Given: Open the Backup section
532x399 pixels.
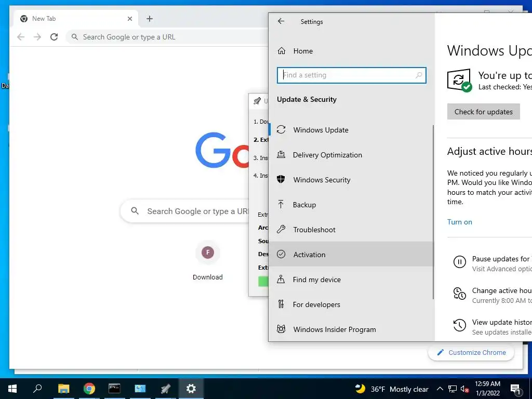Looking at the screenshot, I should 351,205.
